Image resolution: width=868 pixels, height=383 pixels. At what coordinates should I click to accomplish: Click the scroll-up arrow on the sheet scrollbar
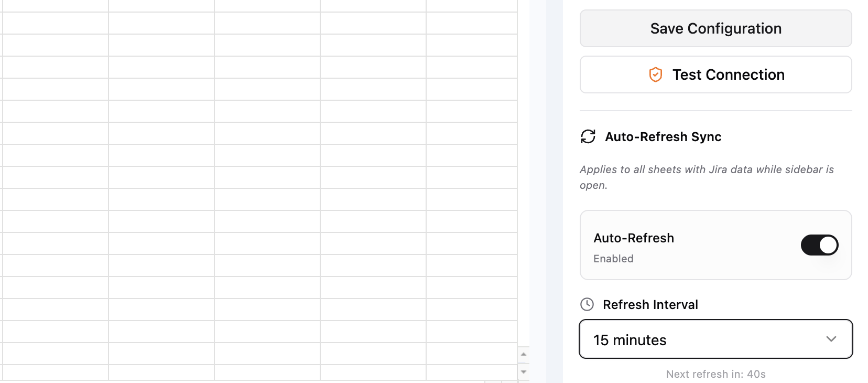tap(524, 354)
